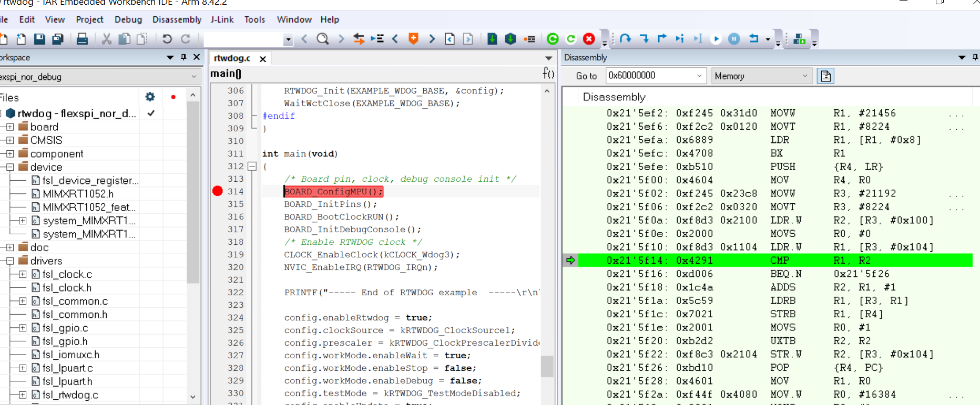Undo the last edit

tap(167, 39)
